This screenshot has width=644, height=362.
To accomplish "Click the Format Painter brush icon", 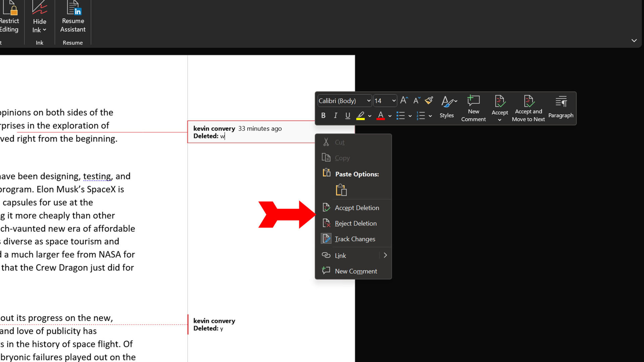I will tap(429, 100).
